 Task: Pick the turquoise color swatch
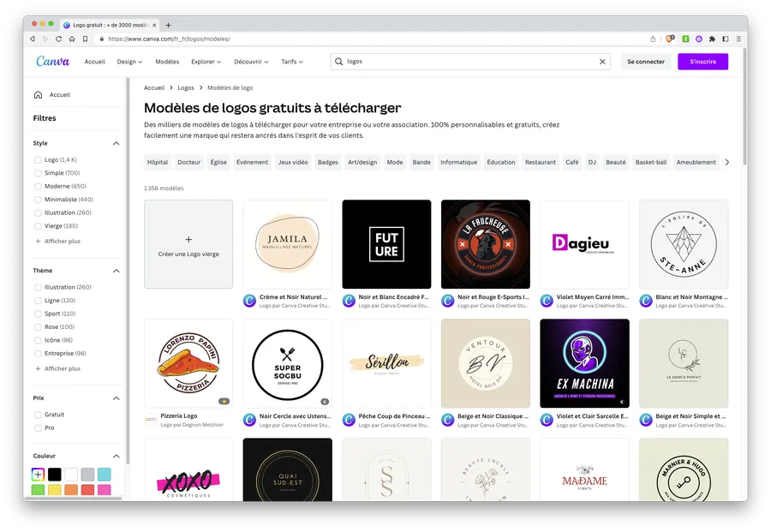(x=105, y=475)
